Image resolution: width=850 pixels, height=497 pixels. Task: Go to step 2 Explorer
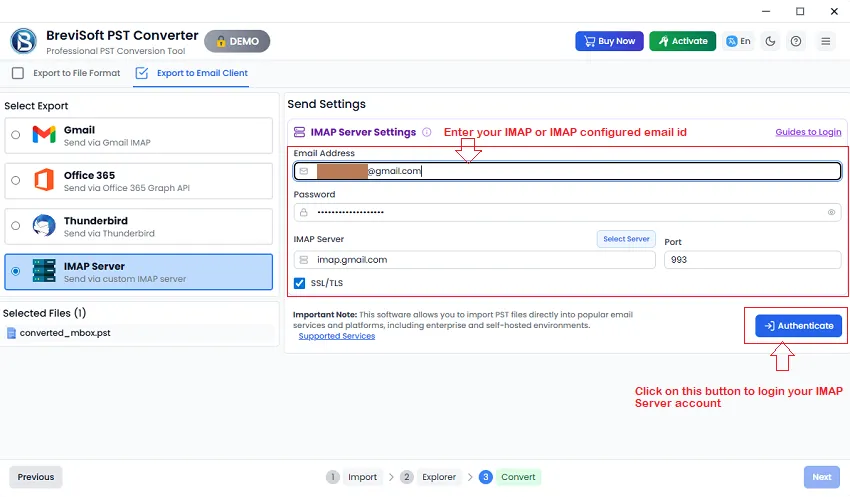click(x=431, y=477)
